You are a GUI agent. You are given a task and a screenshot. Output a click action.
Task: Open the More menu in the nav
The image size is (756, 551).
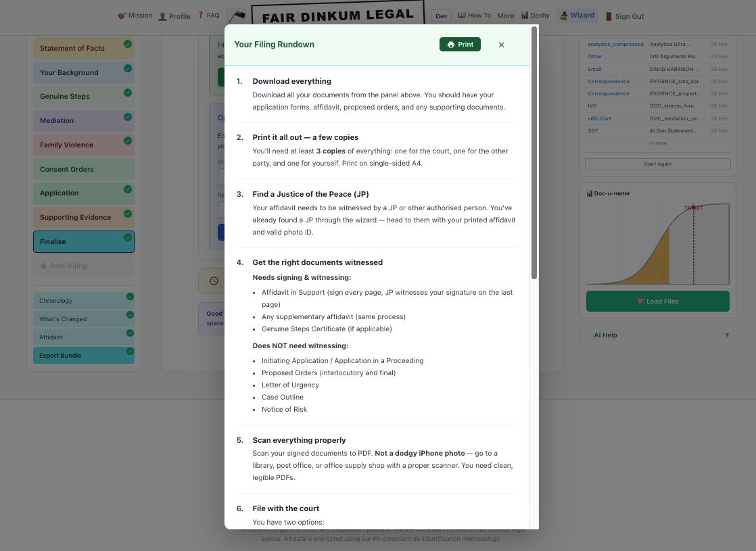click(x=506, y=16)
